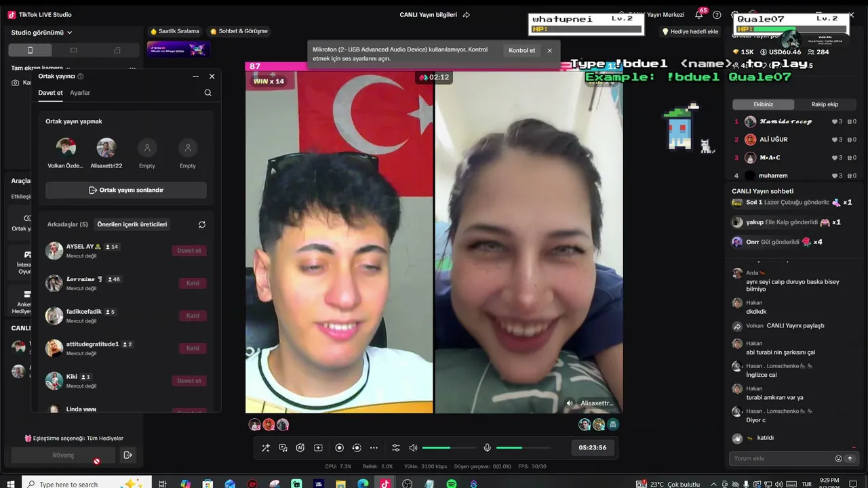Adjust the microphone level slider
Image resolution: width=868 pixels, height=488 pixels.
pyautogui.click(x=524, y=448)
